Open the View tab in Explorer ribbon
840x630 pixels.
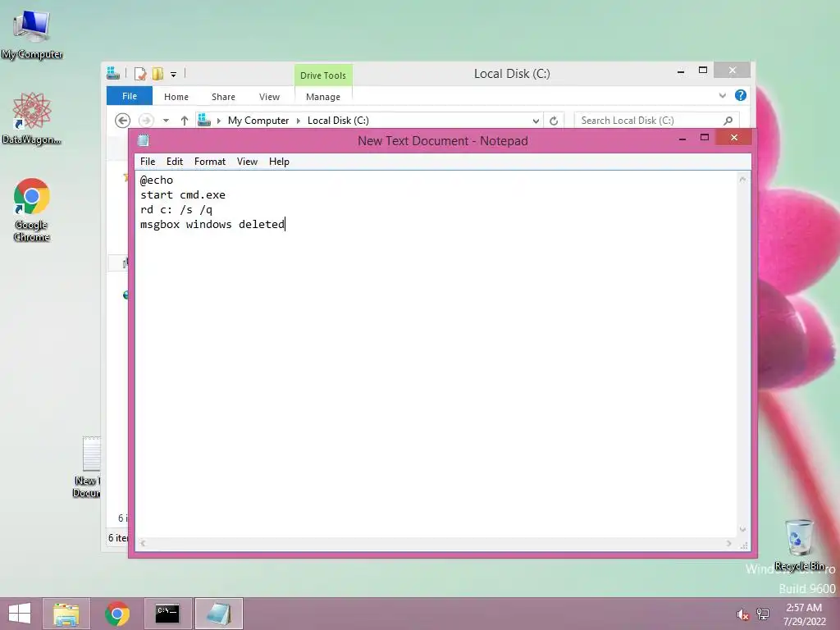[x=269, y=97]
